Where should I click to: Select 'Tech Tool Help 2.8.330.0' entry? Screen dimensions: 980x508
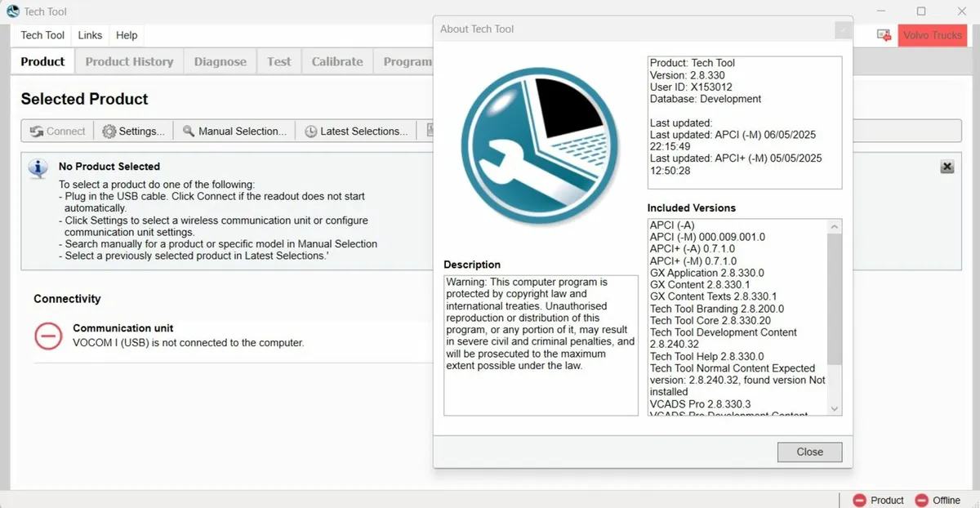pyautogui.click(x=707, y=356)
